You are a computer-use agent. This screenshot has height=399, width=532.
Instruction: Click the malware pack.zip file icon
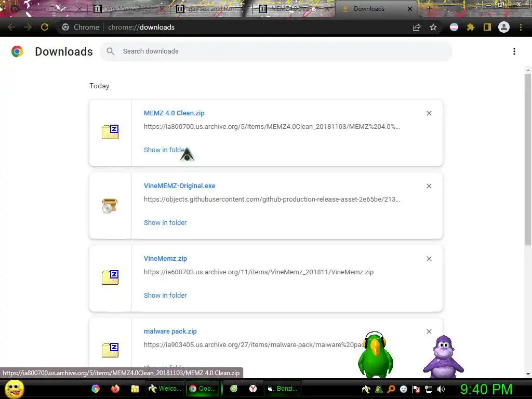110,350
